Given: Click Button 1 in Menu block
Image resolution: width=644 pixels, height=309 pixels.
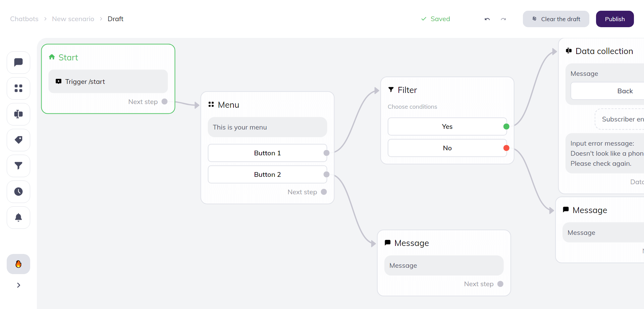Looking at the screenshot, I should pos(267,153).
